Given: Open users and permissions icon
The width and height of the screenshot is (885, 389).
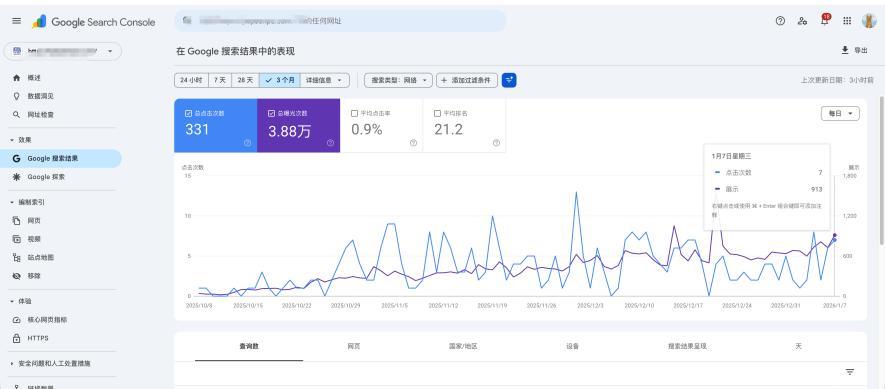Looking at the screenshot, I should pyautogui.click(x=802, y=21).
